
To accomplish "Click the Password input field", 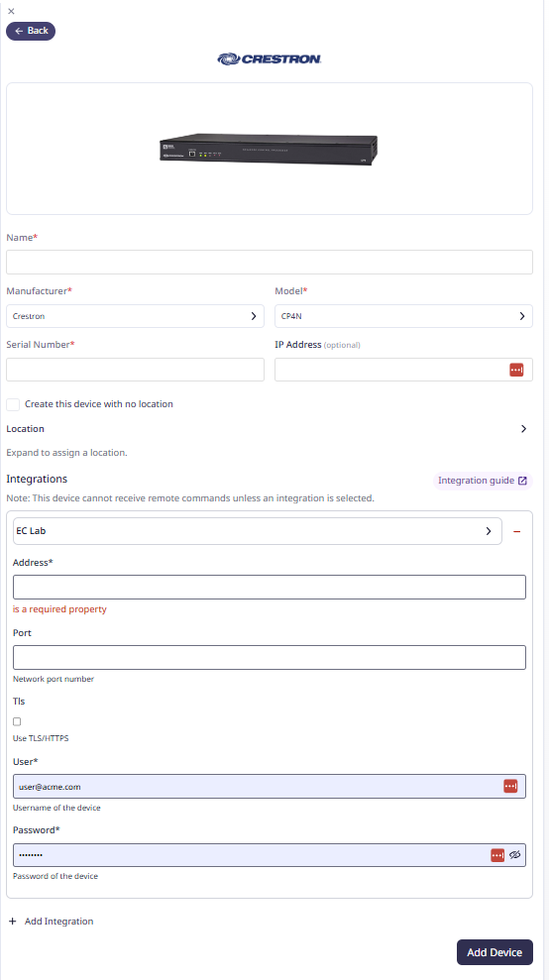I will click(270, 855).
